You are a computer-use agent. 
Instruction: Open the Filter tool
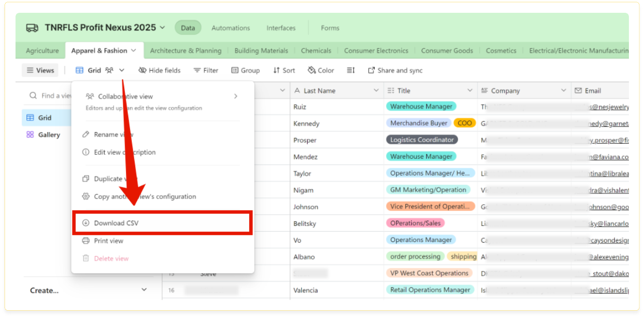pyautogui.click(x=205, y=70)
